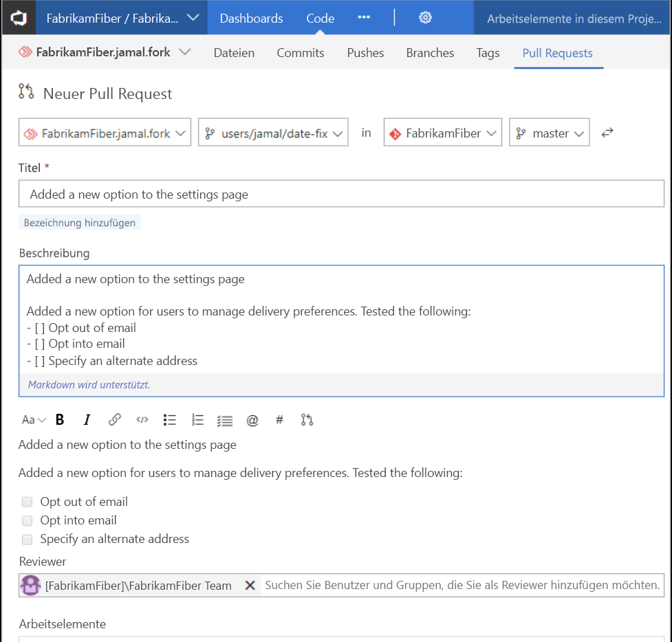
Task: Click the Azure DevOps logo icon
Action: tap(19, 18)
